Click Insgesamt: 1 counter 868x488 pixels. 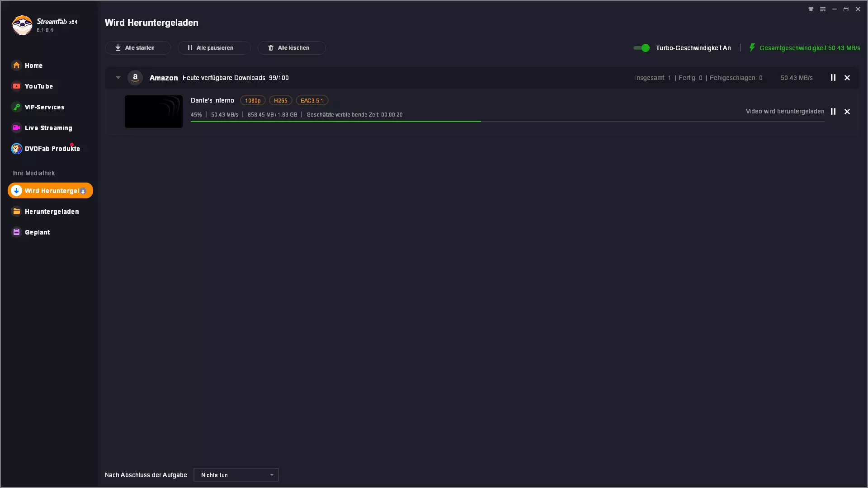653,78
